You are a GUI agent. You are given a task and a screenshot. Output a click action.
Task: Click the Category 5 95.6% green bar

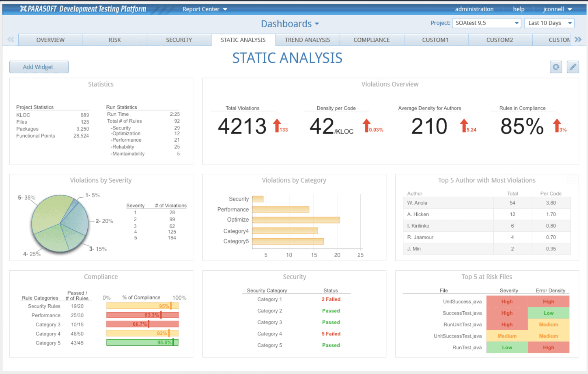[x=142, y=342]
